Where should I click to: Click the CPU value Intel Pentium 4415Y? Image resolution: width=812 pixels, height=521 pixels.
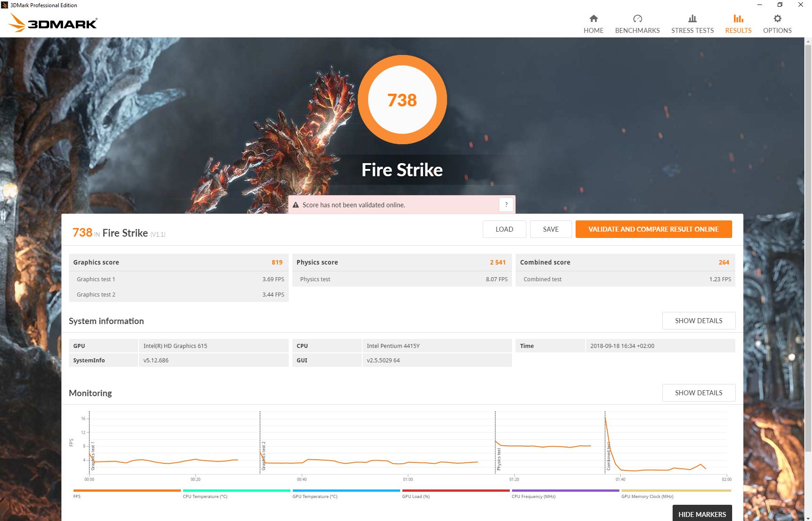coord(393,346)
